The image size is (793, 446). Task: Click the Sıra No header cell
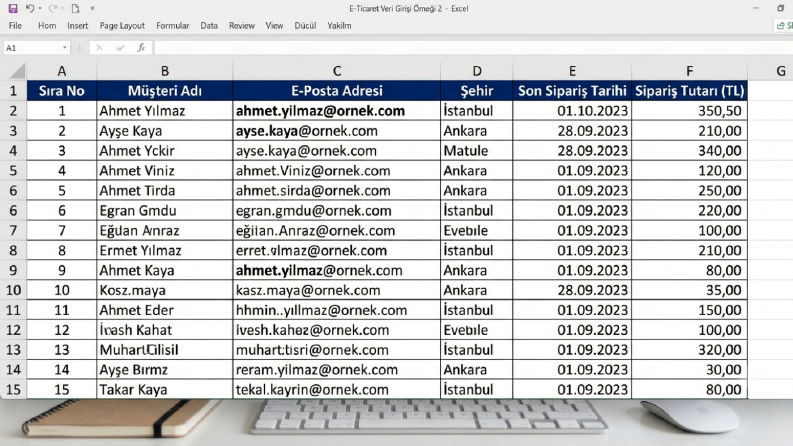pos(62,91)
